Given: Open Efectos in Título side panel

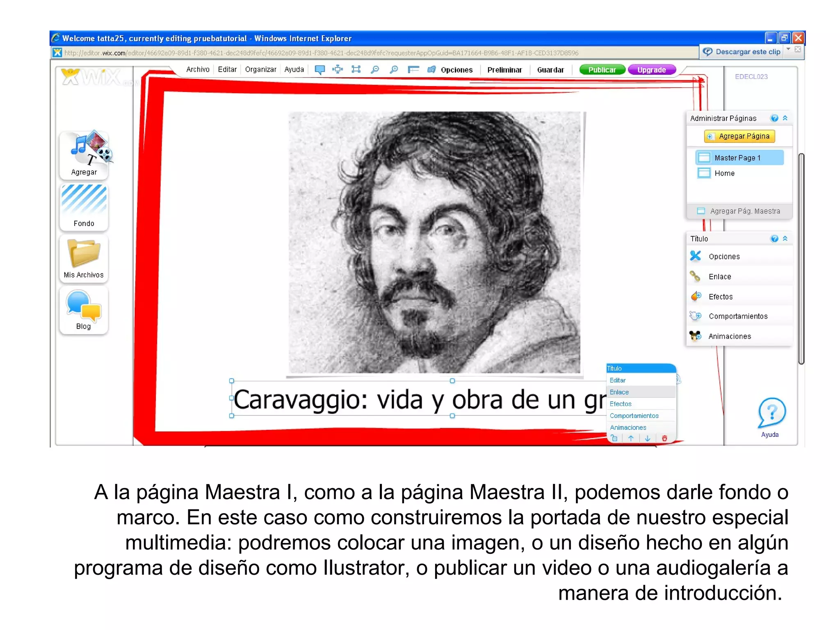Looking at the screenshot, I should point(739,297).
